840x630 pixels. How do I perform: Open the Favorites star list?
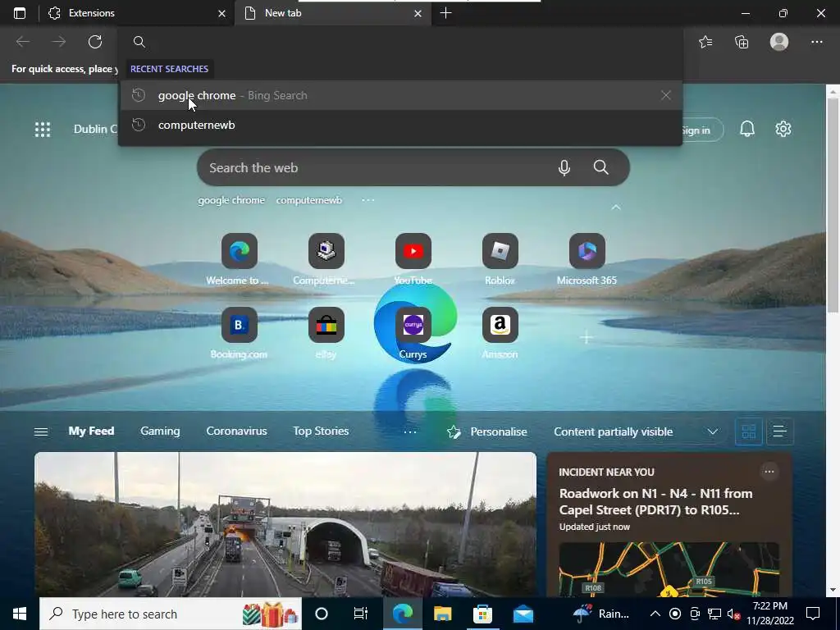(x=705, y=42)
